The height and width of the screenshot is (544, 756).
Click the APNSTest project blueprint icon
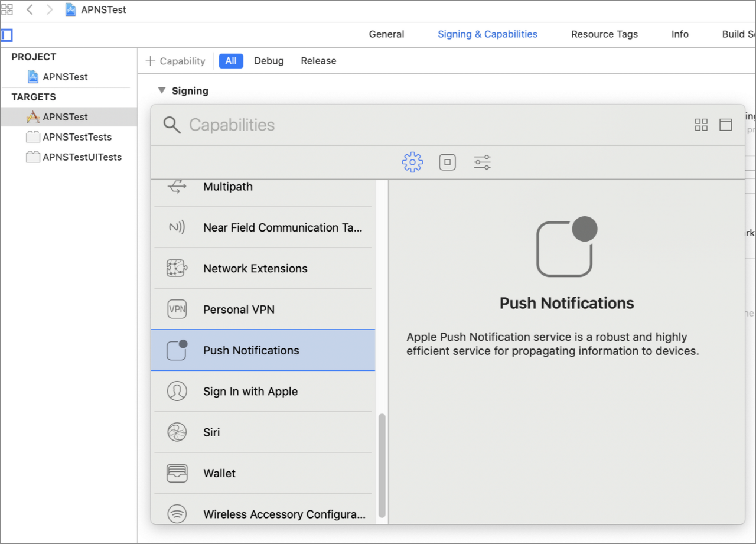coord(33,77)
